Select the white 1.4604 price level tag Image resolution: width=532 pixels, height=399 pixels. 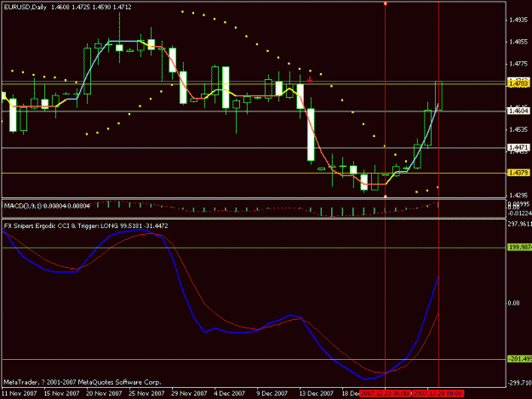pos(518,111)
